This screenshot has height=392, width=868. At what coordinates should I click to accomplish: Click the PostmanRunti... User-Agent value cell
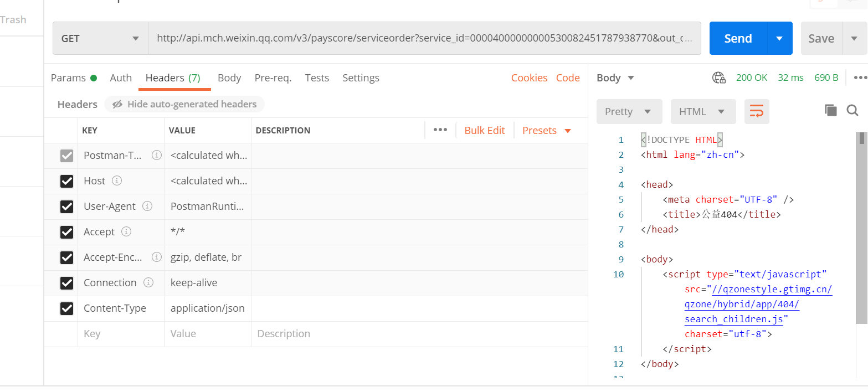(208, 207)
